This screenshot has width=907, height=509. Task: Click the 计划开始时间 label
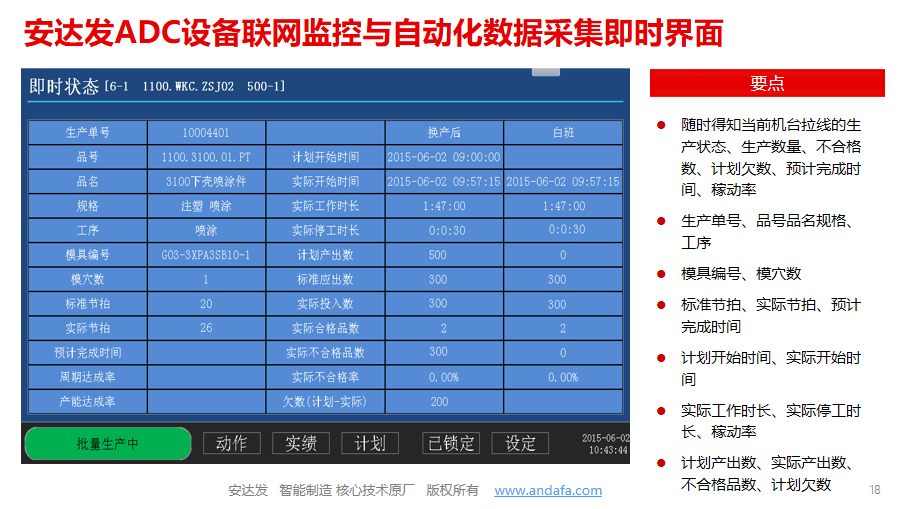[325, 157]
